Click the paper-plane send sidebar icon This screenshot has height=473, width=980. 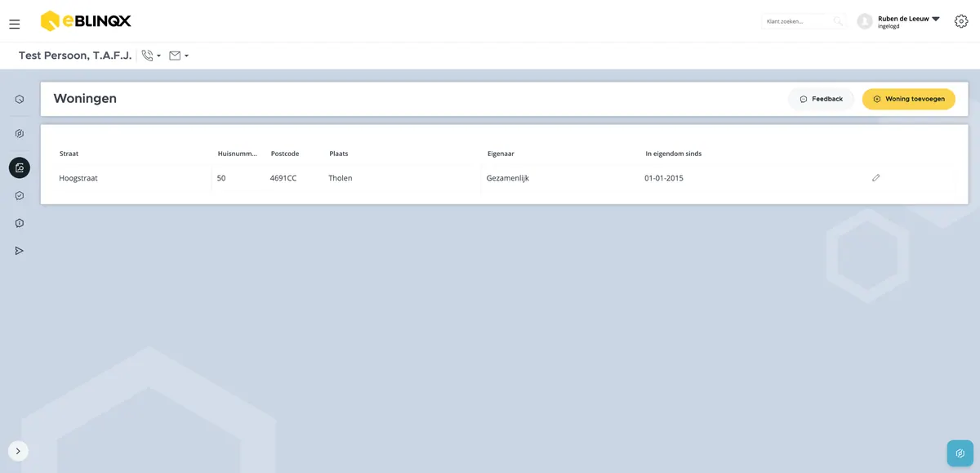click(x=20, y=251)
